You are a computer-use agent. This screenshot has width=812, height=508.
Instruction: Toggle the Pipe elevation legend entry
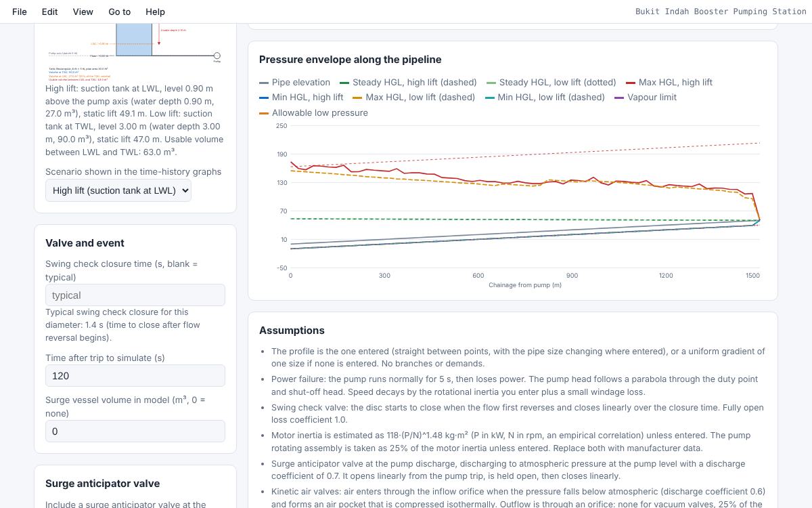click(295, 82)
